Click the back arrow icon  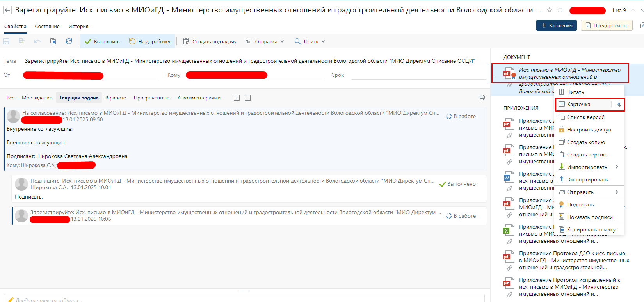point(7,10)
